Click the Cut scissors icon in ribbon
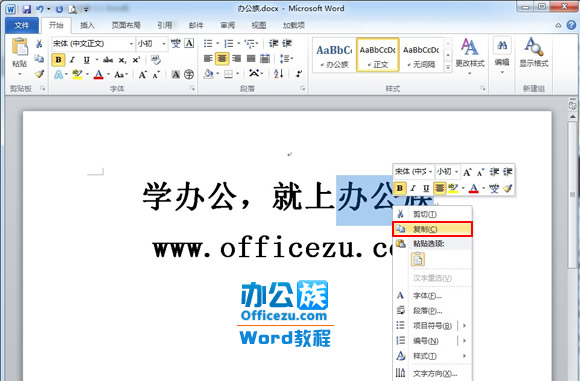The height and width of the screenshot is (381, 580). [x=39, y=44]
